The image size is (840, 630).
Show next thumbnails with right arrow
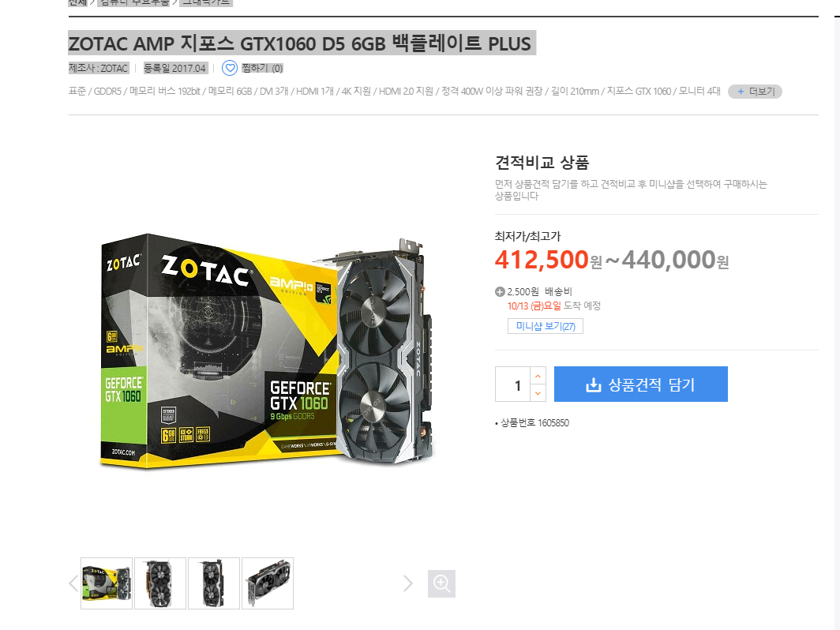click(407, 583)
